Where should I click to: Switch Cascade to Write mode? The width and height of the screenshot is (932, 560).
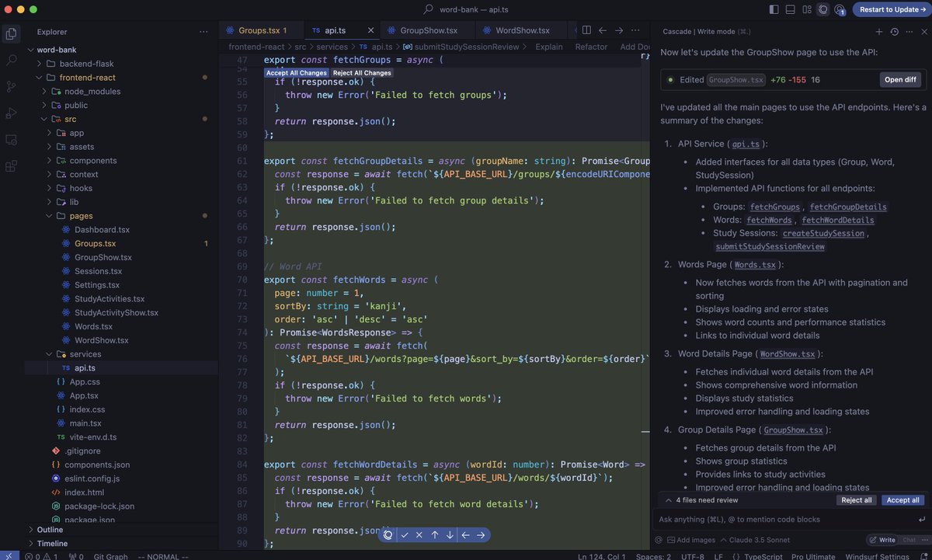coord(881,540)
